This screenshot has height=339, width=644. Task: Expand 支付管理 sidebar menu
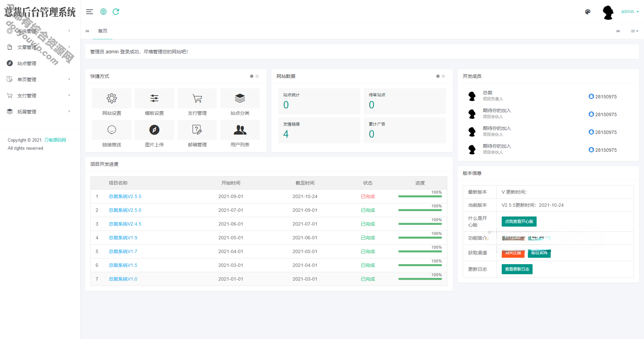coord(40,96)
